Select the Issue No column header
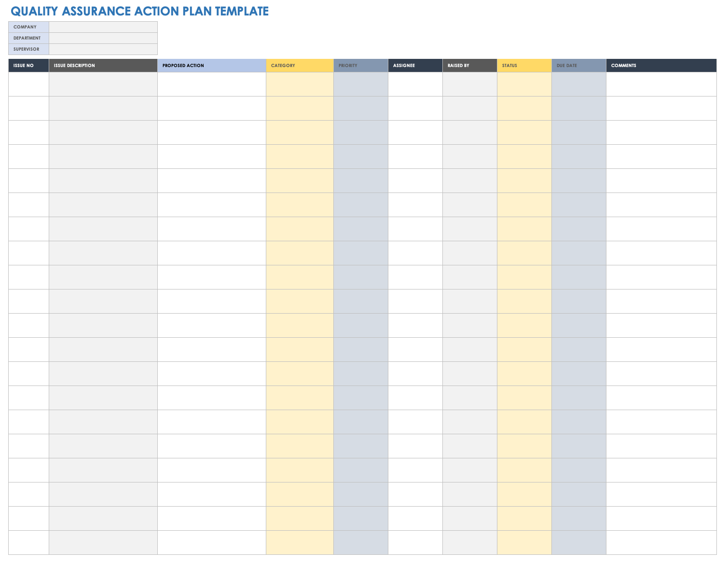Screen dimensions: 728x565 [28, 66]
